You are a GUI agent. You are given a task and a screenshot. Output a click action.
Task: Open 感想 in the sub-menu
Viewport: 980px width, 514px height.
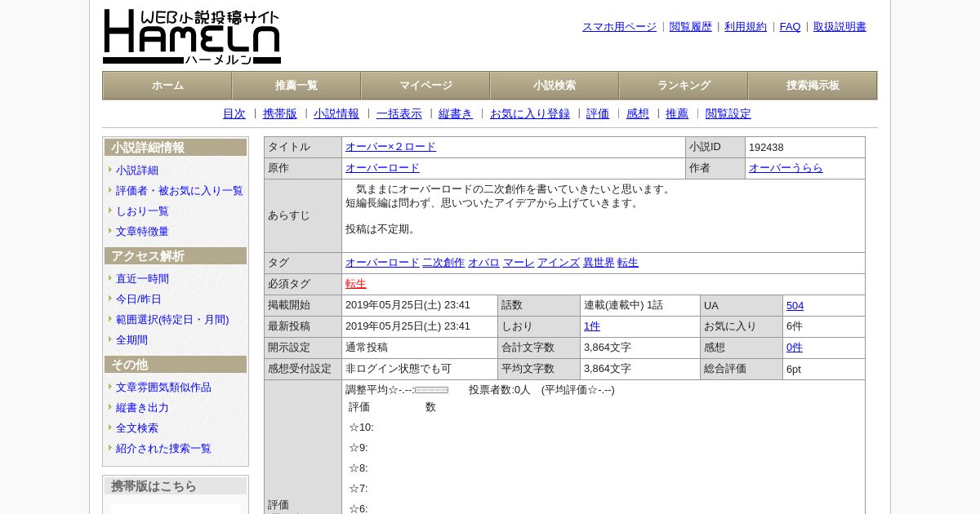[x=638, y=114]
